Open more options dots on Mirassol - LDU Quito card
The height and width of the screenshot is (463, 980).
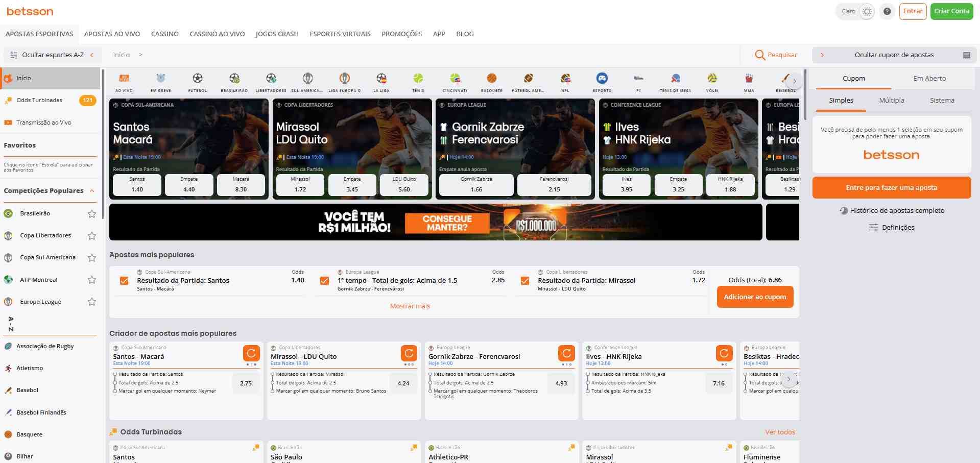tap(409, 364)
